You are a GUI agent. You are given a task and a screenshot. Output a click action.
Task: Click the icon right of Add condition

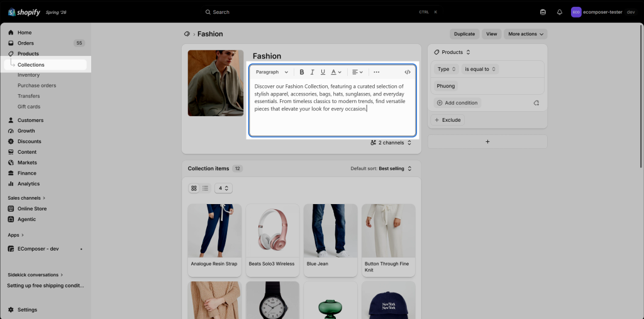click(x=536, y=103)
